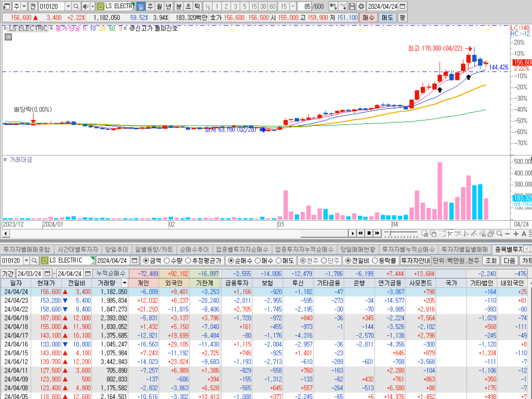Click the zoom magnifier icon in the chart's bottom toolbar

[500, 233]
